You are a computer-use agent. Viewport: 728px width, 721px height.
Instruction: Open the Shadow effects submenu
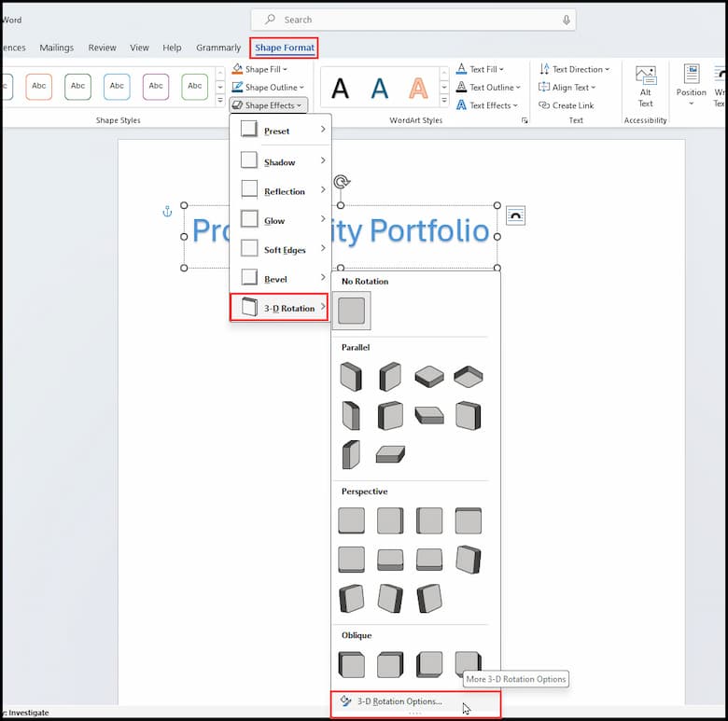(x=280, y=162)
